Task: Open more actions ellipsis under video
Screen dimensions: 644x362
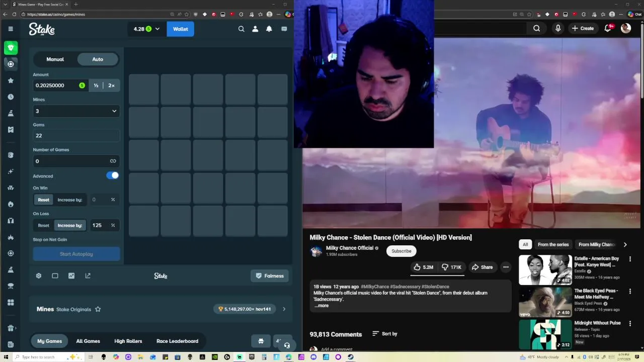Action: [506, 267]
